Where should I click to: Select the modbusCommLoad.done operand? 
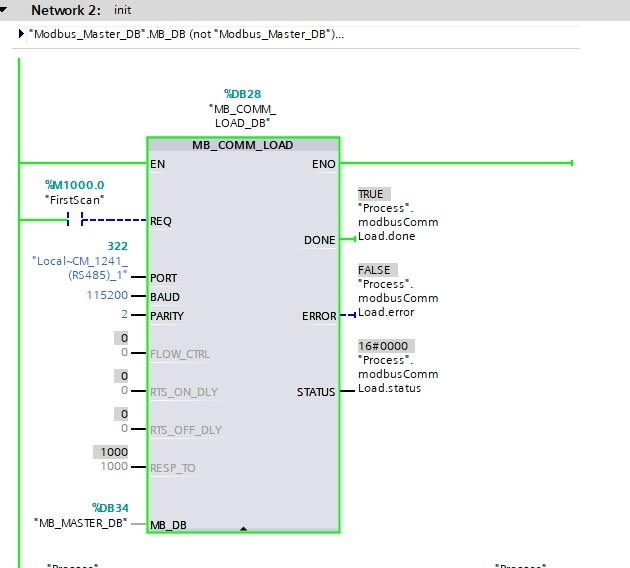[398, 222]
